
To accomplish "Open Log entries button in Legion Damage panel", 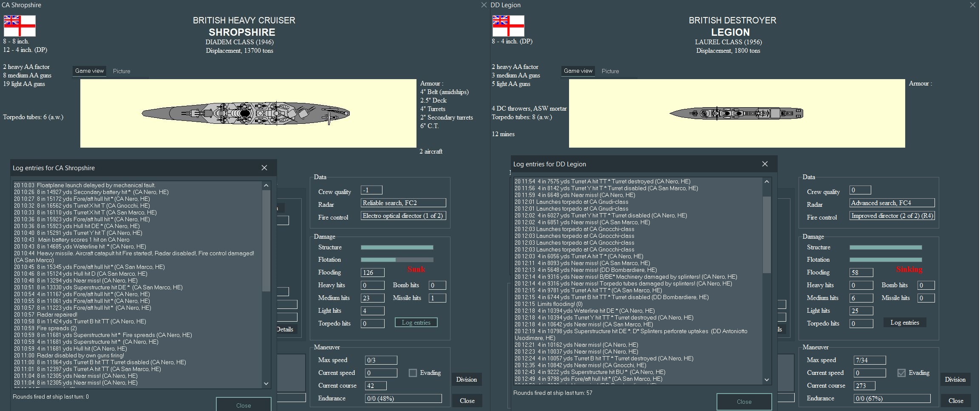I will coord(905,323).
